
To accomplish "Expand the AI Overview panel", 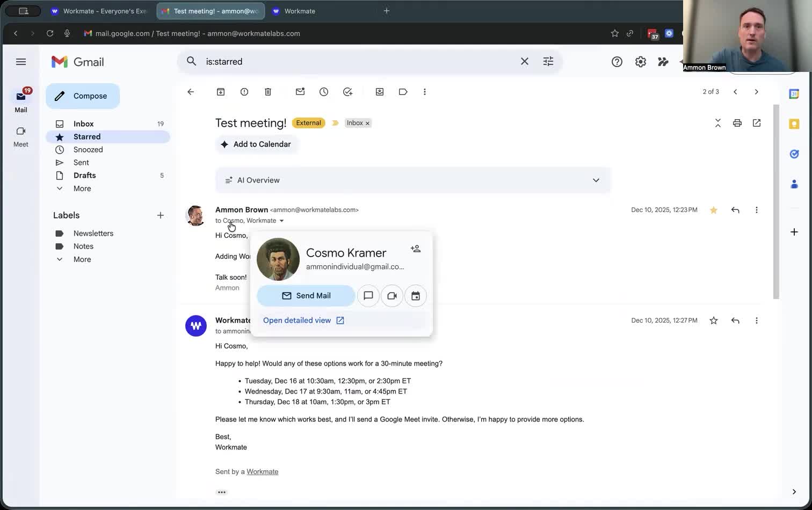I will pyautogui.click(x=596, y=180).
